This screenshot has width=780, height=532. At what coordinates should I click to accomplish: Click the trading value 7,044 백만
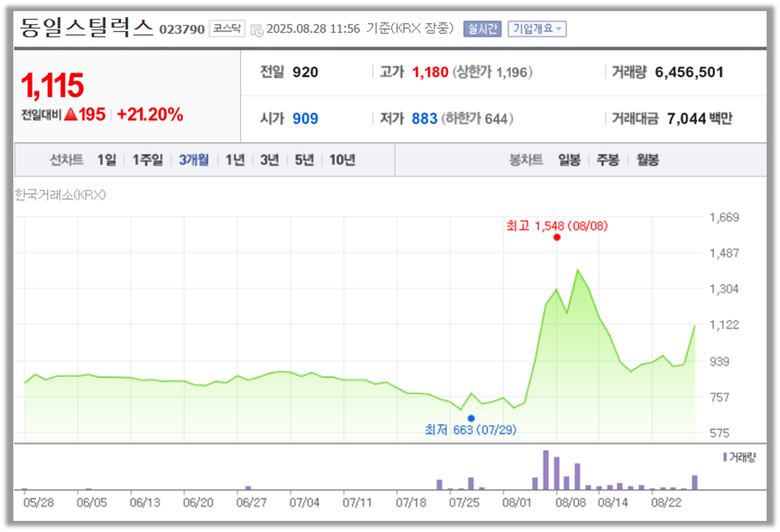(x=699, y=118)
